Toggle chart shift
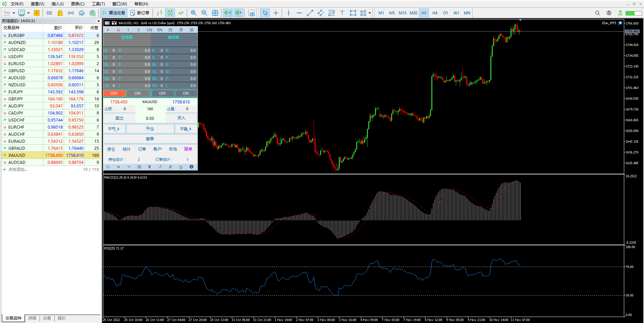644x323 pixels. (x=238, y=13)
